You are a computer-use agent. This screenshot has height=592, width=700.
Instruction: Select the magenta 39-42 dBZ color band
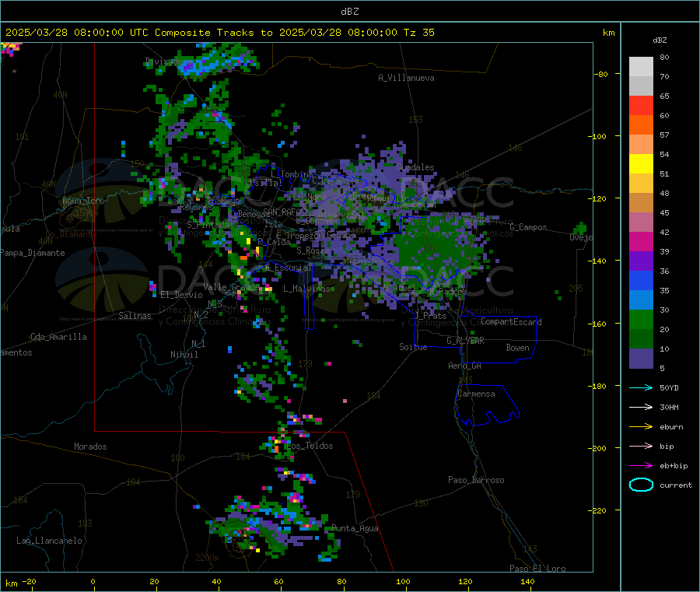click(x=641, y=241)
